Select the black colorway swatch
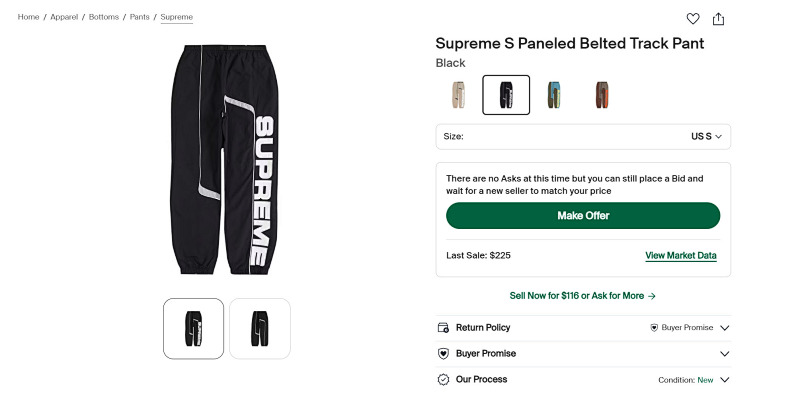This screenshot has width=800, height=399. point(506,95)
